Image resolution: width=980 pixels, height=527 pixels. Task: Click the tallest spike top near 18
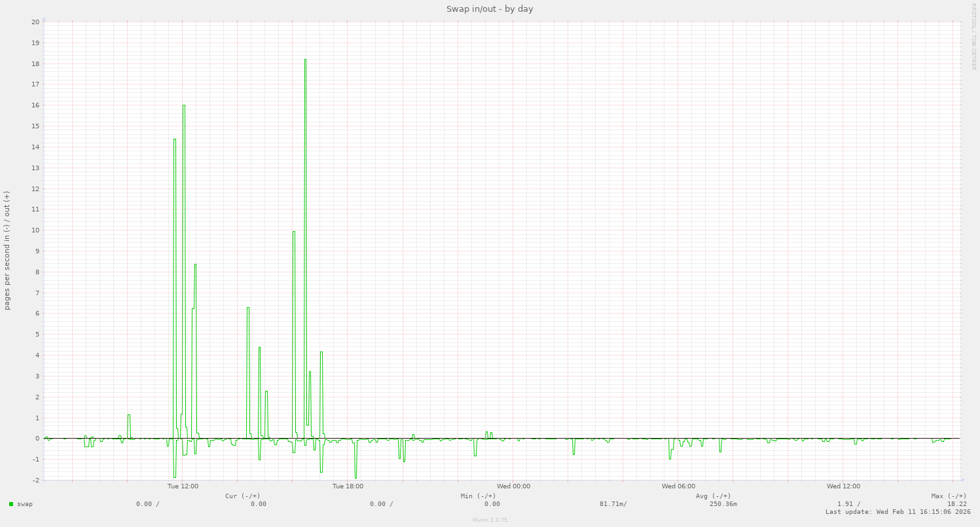(305, 60)
